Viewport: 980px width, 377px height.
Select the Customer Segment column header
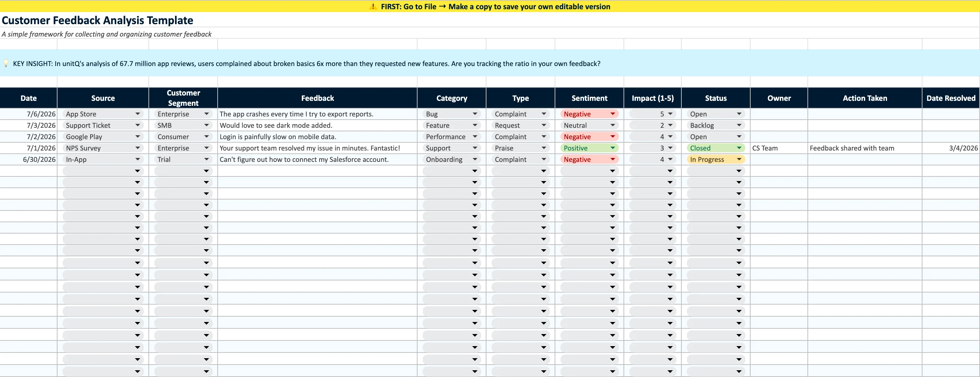[x=183, y=98]
